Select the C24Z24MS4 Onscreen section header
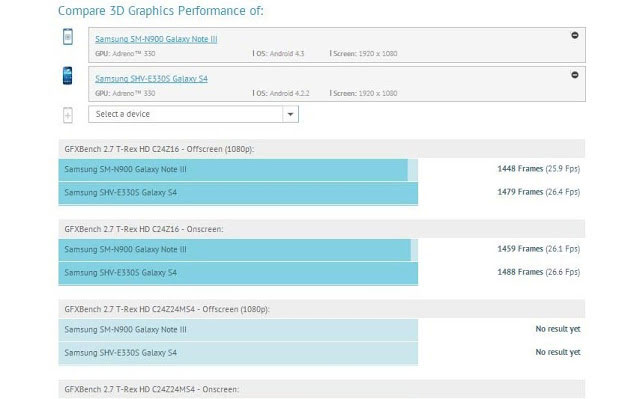Viewport: 640px width, 399px height. pos(322,389)
